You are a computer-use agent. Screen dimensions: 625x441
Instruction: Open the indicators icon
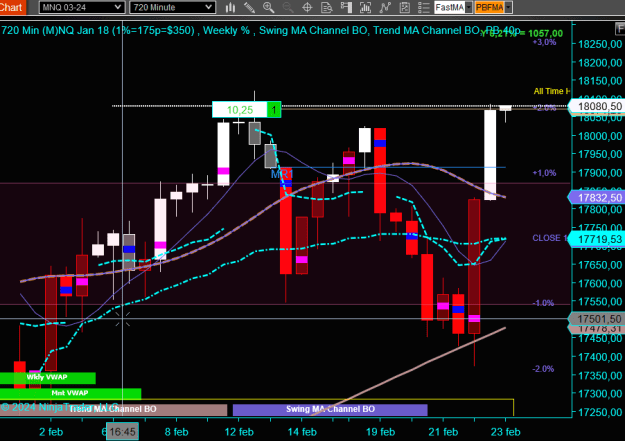[x=385, y=7]
